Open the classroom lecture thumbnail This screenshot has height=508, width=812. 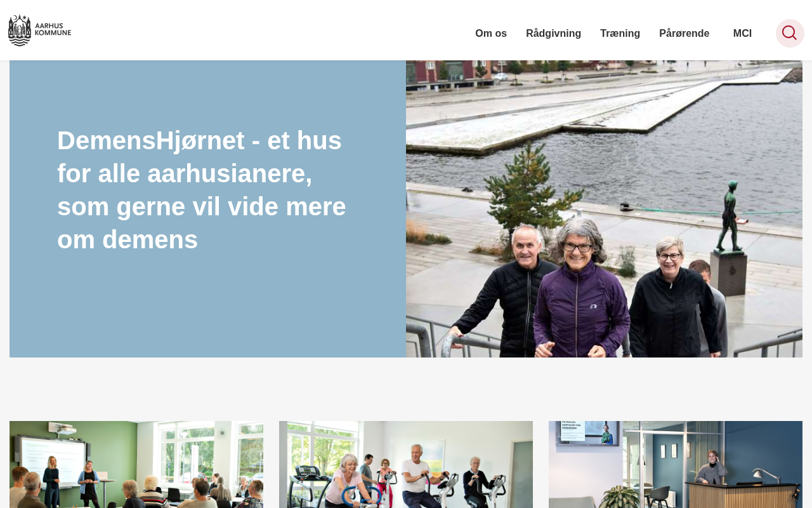pyautogui.click(x=136, y=464)
